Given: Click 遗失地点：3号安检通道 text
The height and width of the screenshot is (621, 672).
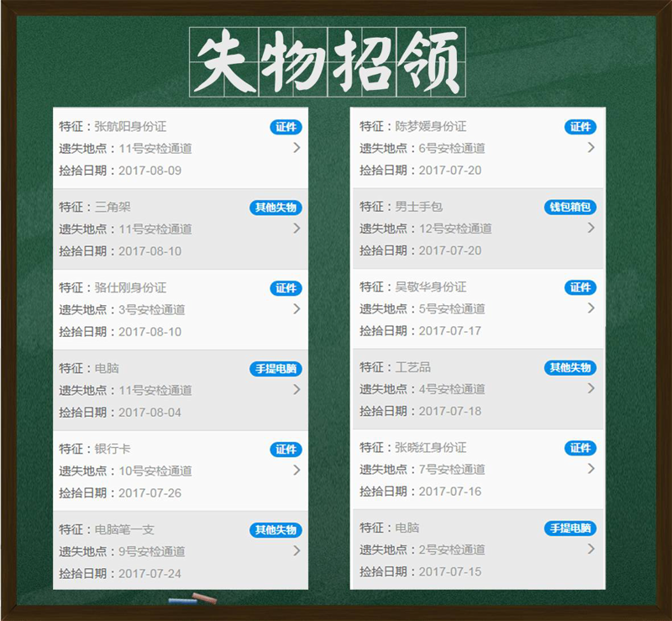Looking at the screenshot, I should coord(122,309).
